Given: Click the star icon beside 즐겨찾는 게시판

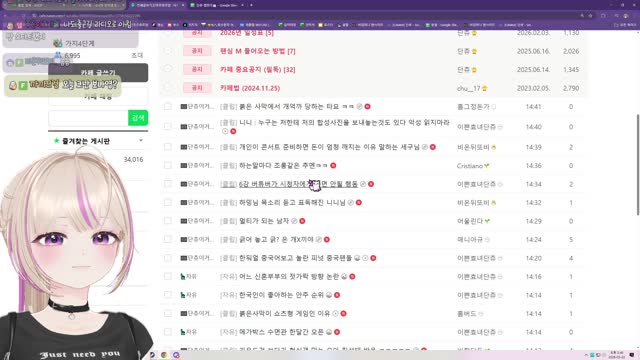Looking at the screenshot, I should tap(56, 141).
